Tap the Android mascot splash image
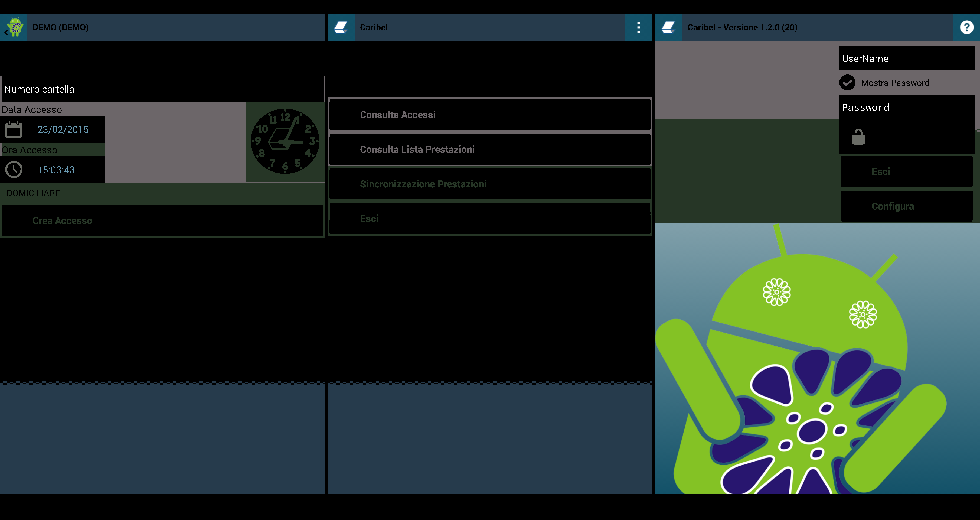 [817, 359]
